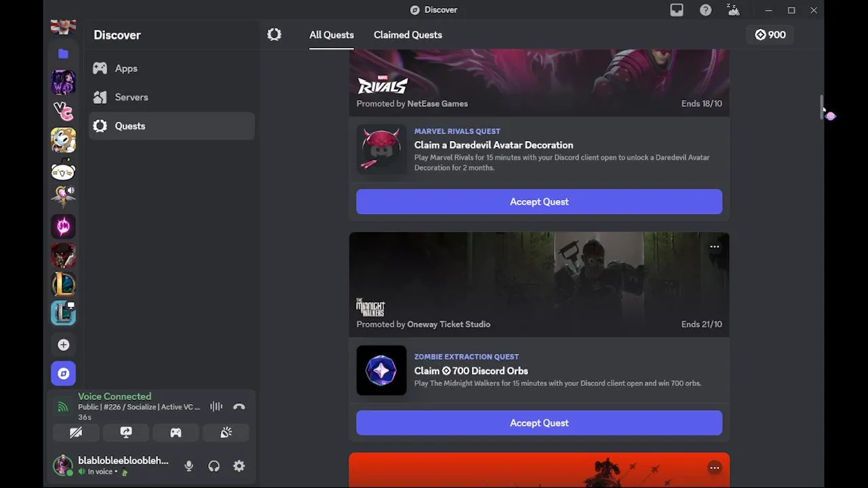Accept the Midnight Walkers orbs quest
This screenshot has width=868, height=488.
(x=539, y=423)
